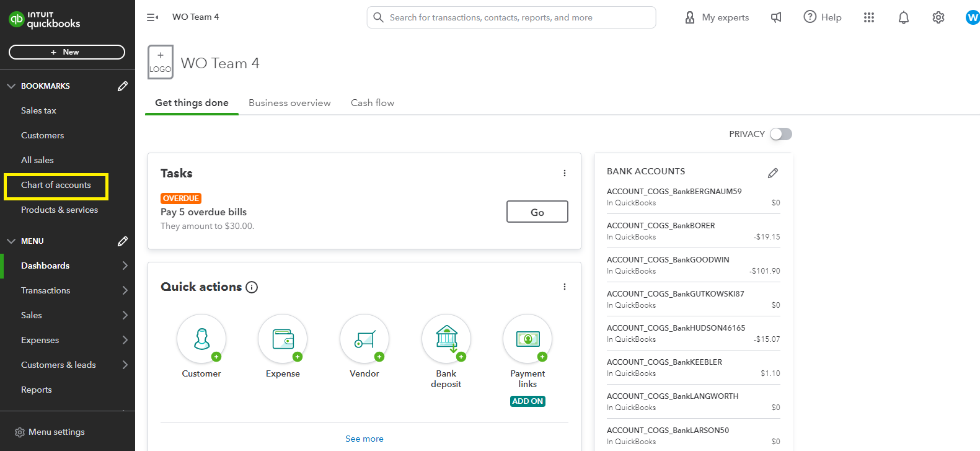Open Help question mark icon

810,17
